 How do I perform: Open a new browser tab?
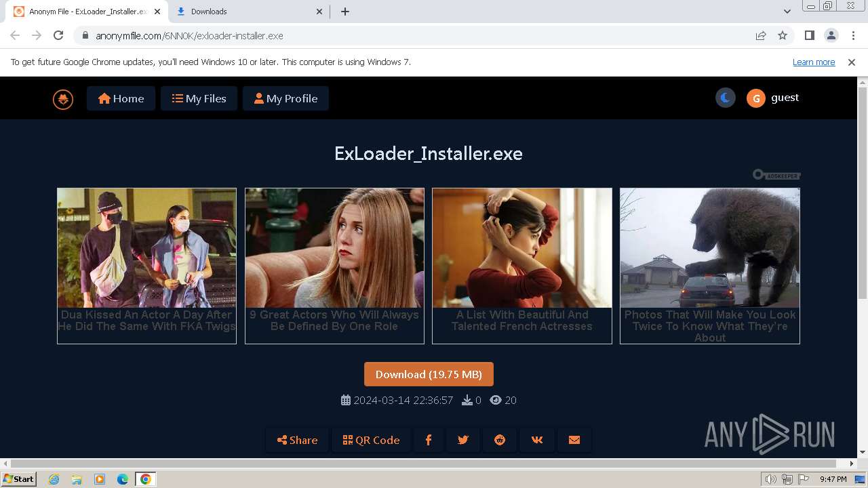point(345,12)
